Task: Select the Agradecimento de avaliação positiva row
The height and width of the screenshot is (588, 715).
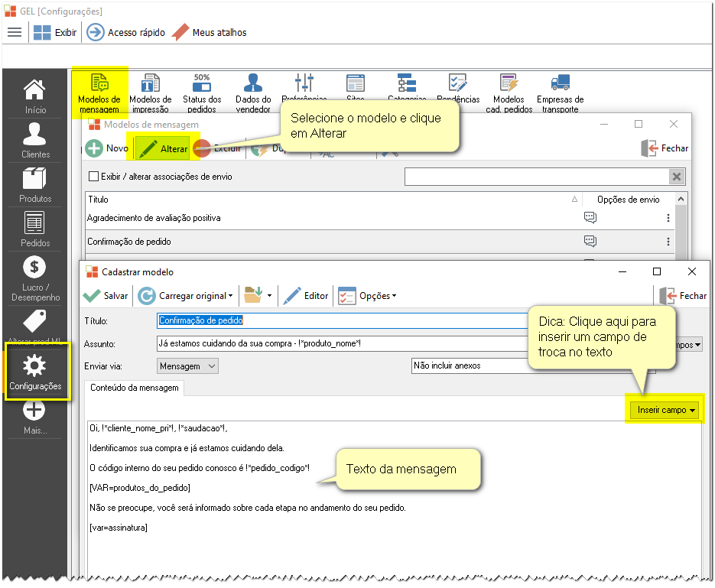Action: click(x=380, y=218)
